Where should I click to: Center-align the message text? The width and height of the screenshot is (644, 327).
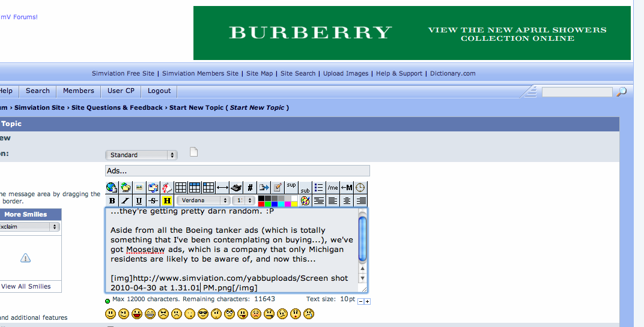click(x=347, y=200)
